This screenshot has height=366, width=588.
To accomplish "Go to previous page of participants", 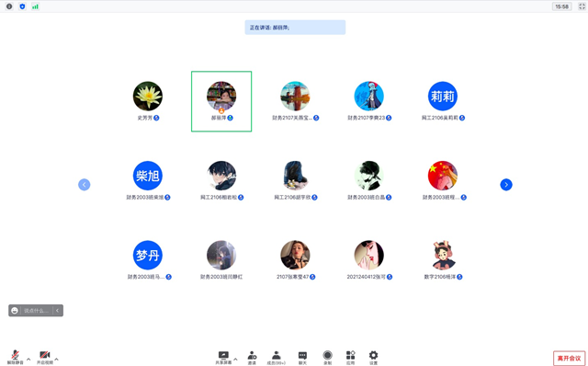I will point(84,184).
